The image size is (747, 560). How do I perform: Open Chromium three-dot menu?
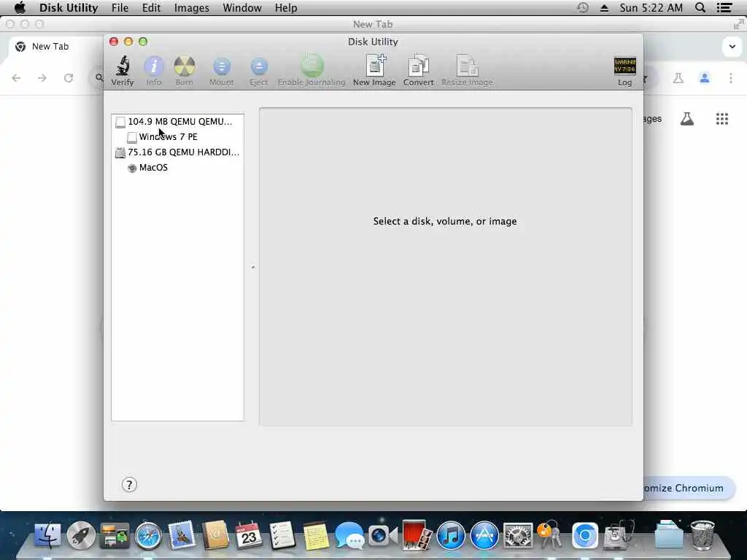click(x=731, y=78)
